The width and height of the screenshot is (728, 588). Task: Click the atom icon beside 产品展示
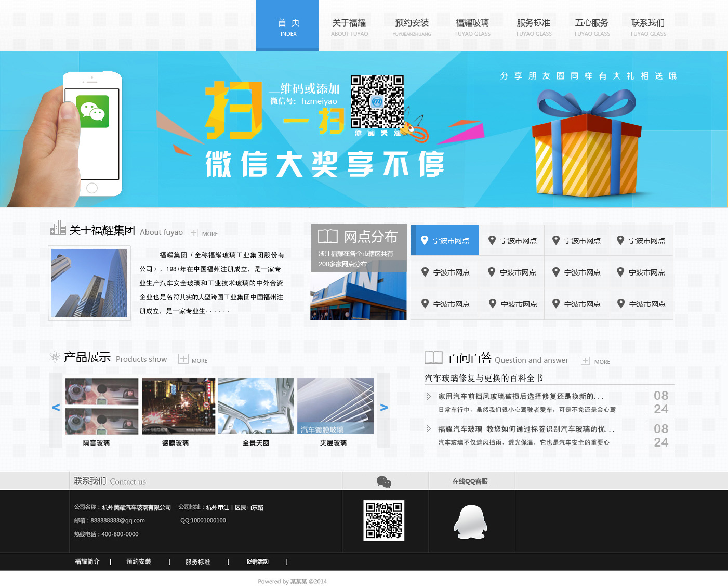coord(55,357)
